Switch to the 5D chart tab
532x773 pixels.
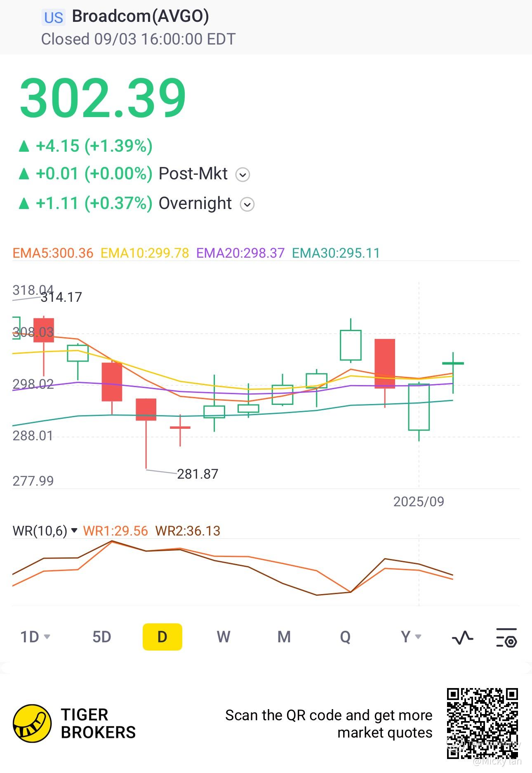(102, 637)
